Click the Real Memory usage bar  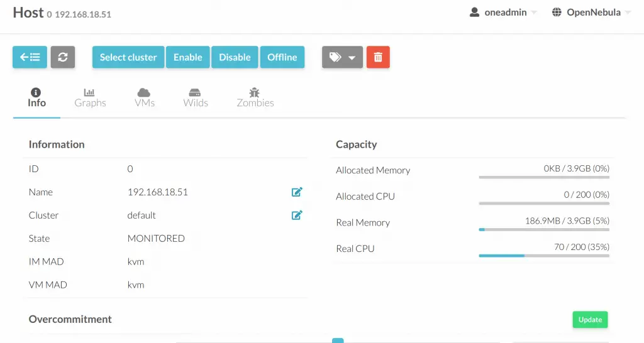[544, 229]
